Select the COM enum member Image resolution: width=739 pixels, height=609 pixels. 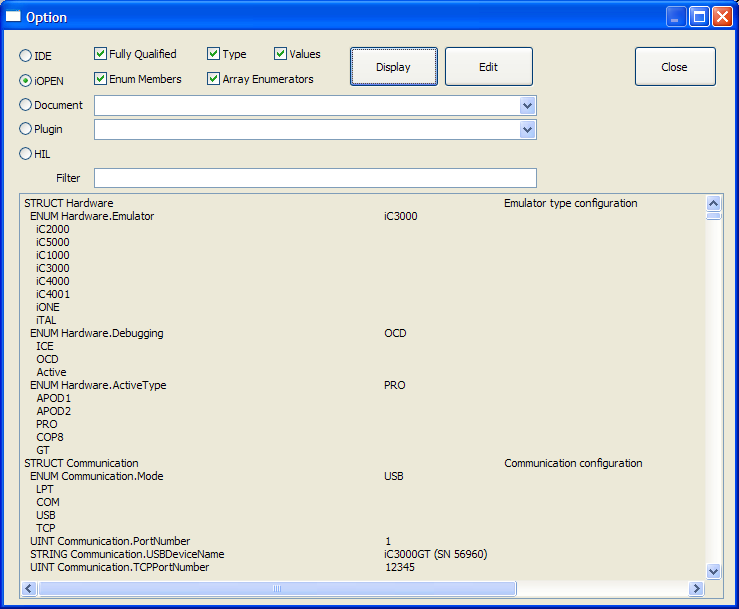coord(48,502)
